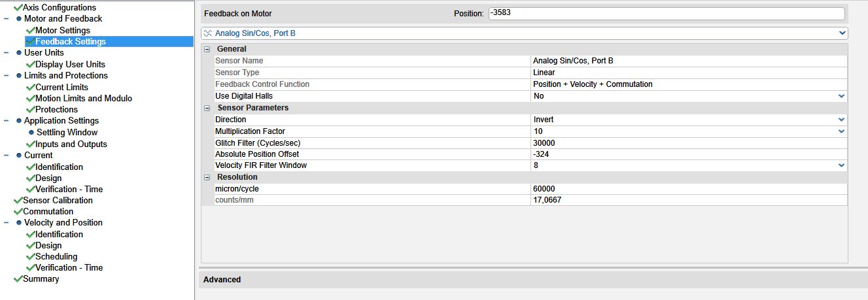Image resolution: width=868 pixels, height=300 pixels.
Task: Open the Direction dropdown set to Invert
Action: coord(841,120)
